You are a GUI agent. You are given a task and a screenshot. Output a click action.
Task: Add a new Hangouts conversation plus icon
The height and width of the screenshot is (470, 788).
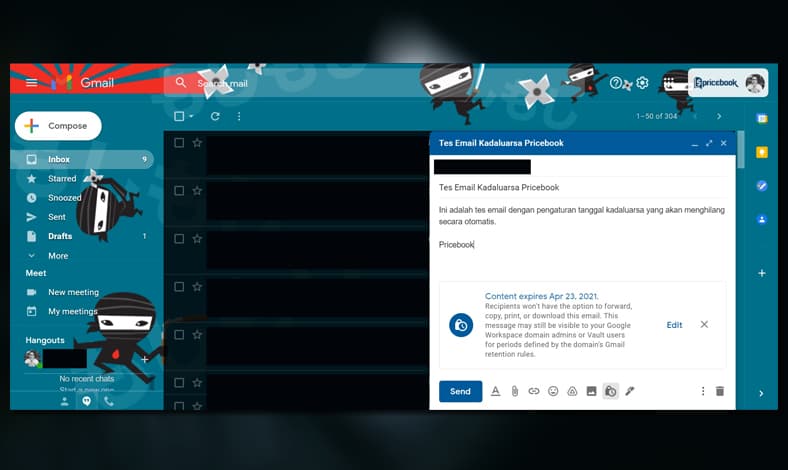145,359
